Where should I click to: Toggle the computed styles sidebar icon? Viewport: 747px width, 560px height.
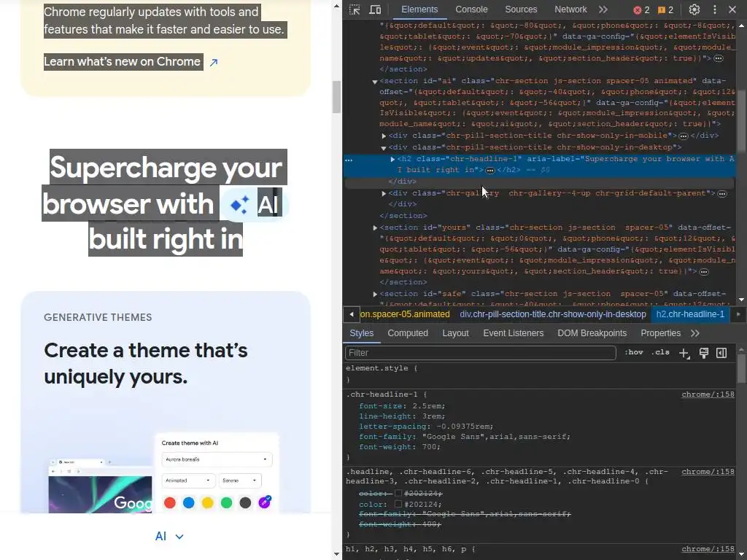[x=721, y=353]
